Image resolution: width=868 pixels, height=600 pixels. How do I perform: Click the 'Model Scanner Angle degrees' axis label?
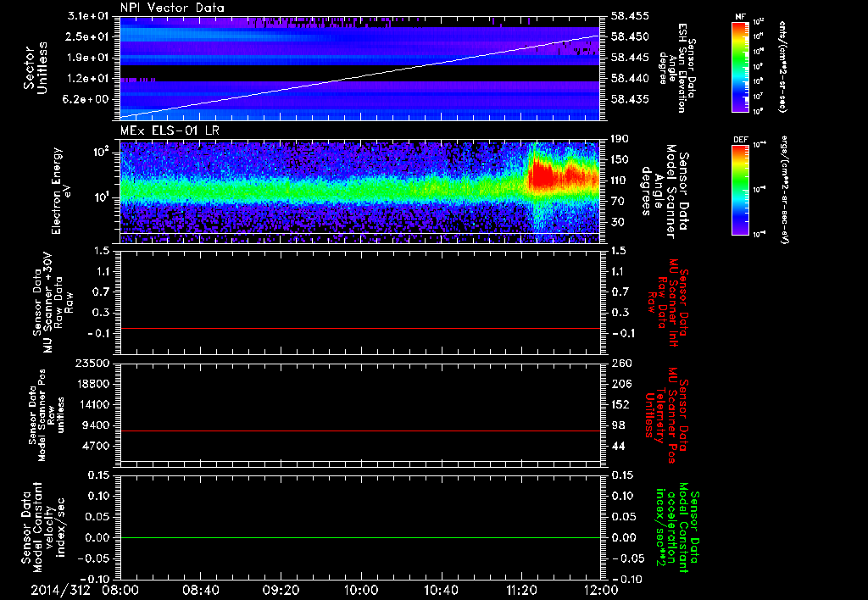tap(665, 192)
